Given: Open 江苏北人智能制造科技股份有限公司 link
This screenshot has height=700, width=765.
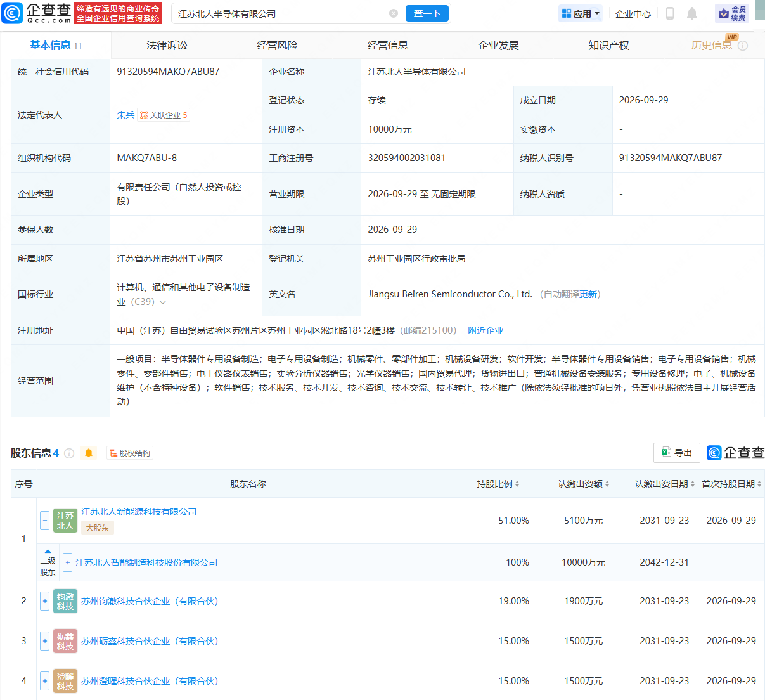Looking at the screenshot, I should pyautogui.click(x=146, y=562).
